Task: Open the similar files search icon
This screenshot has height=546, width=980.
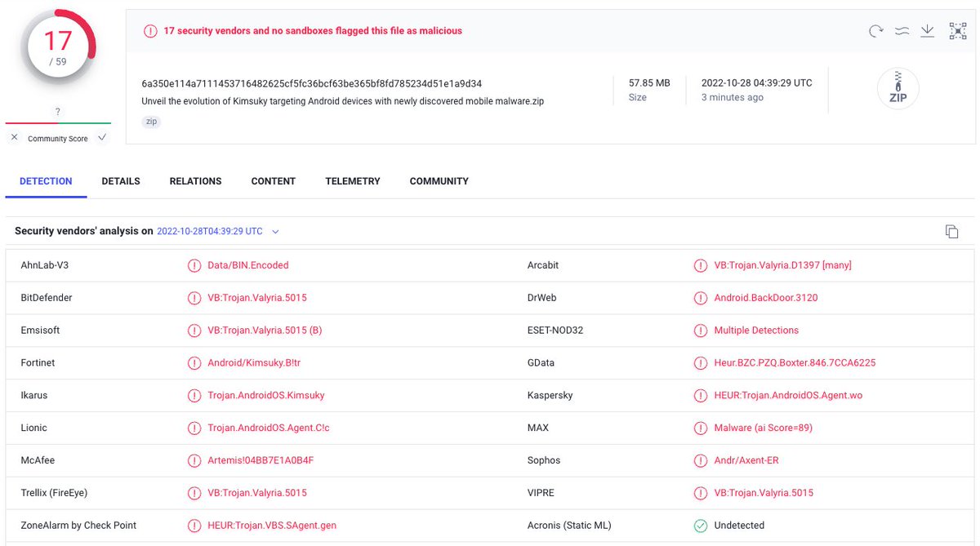Action: [902, 30]
